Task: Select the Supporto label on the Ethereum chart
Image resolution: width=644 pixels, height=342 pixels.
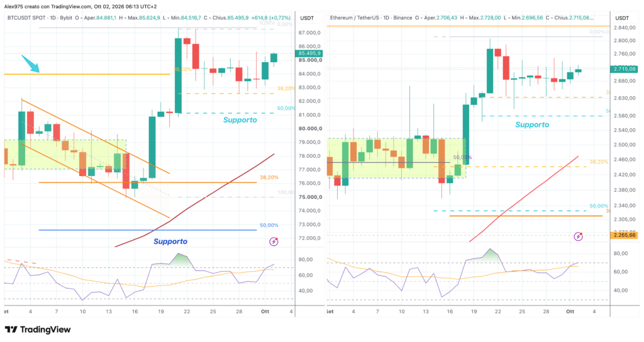Action: tap(532, 125)
